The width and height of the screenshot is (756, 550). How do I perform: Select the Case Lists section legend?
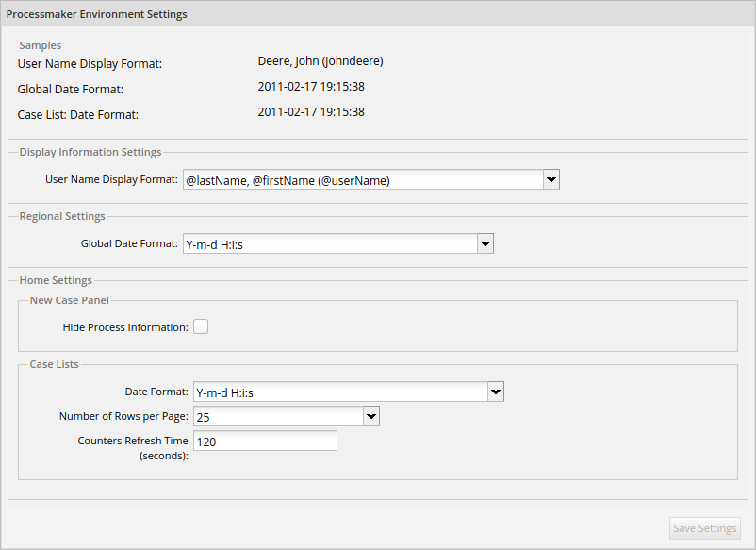coord(55,364)
